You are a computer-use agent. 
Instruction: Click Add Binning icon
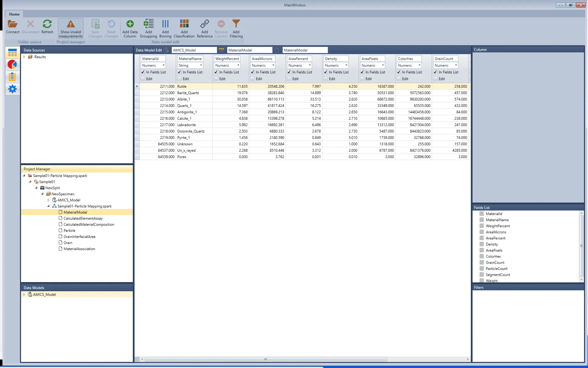165,24
